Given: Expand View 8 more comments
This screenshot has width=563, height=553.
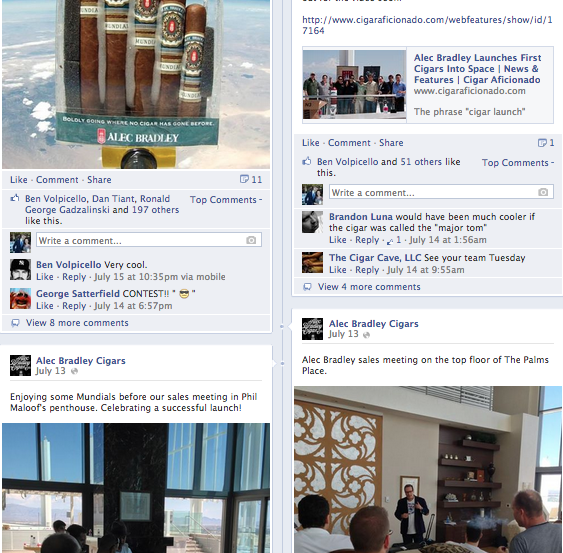Looking at the screenshot, I should [x=77, y=323].
